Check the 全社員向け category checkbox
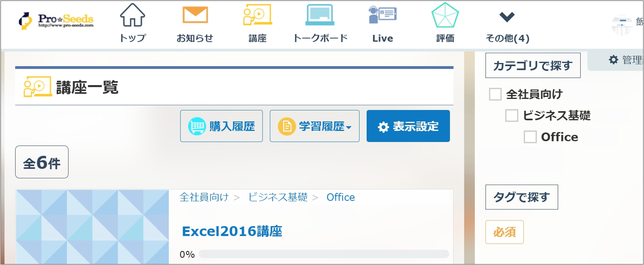 (495, 94)
